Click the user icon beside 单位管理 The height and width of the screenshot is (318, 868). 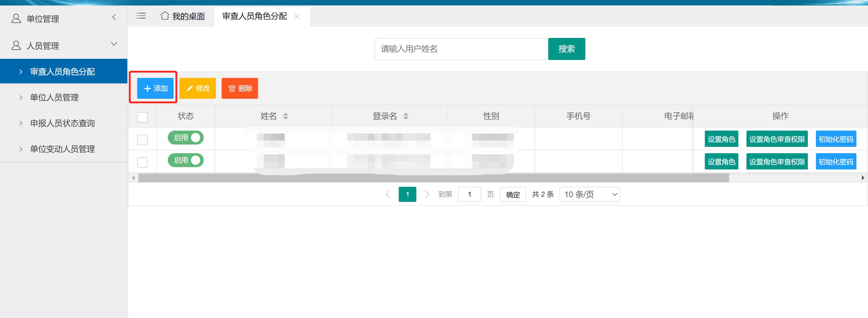coord(16,19)
